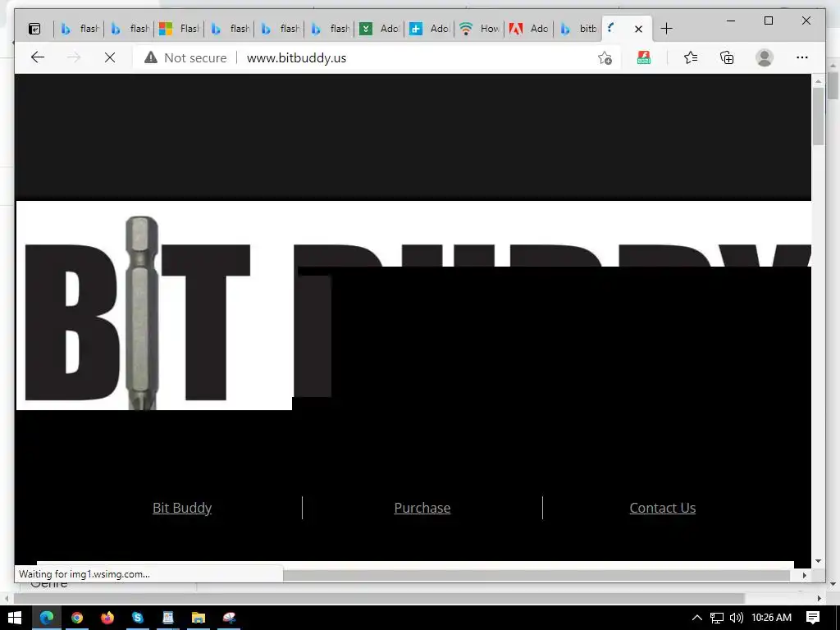Launch Firefox from the taskbar
The width and height of the screenshot is (840, 630).
[107, 618]
